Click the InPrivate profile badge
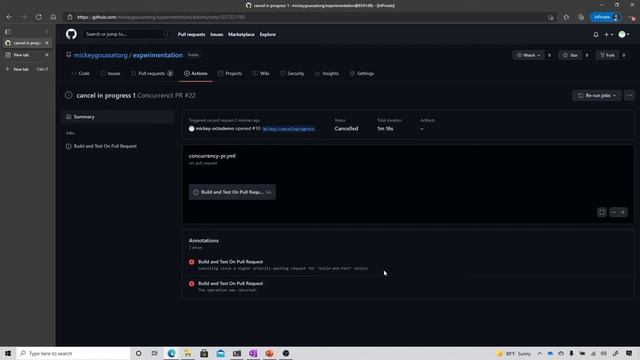 606,17
